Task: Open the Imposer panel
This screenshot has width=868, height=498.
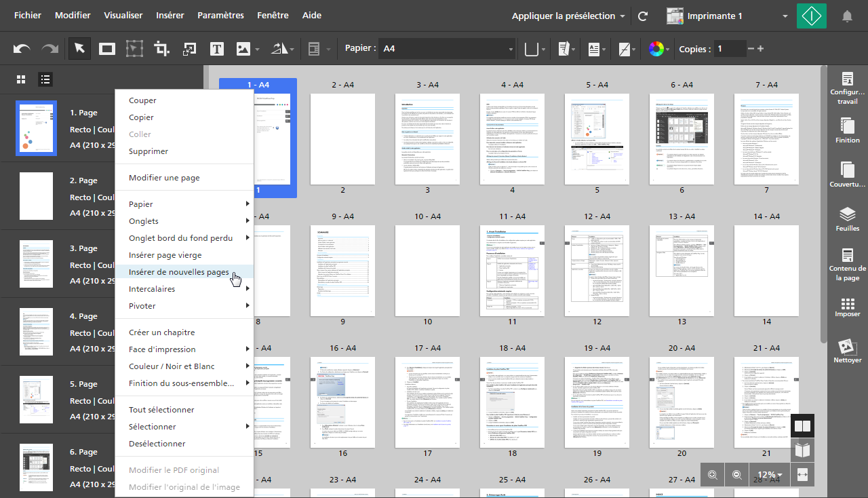Action: click(x=847, y=307)
